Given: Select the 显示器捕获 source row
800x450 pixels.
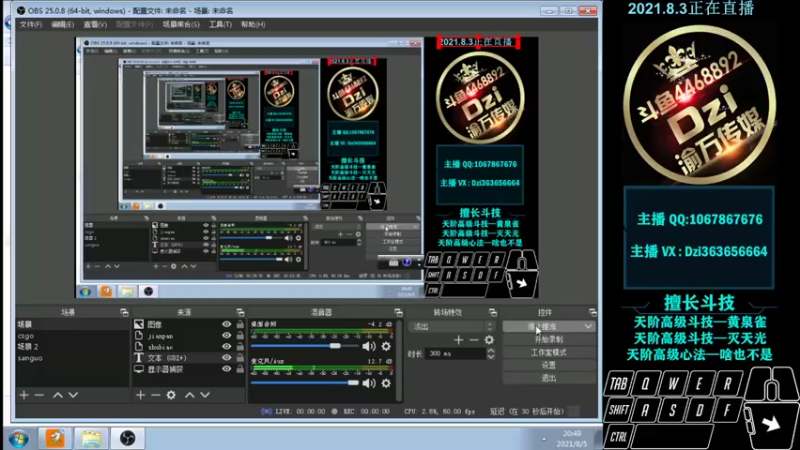Looking at the screenshot, I should (x=189, y=369).
